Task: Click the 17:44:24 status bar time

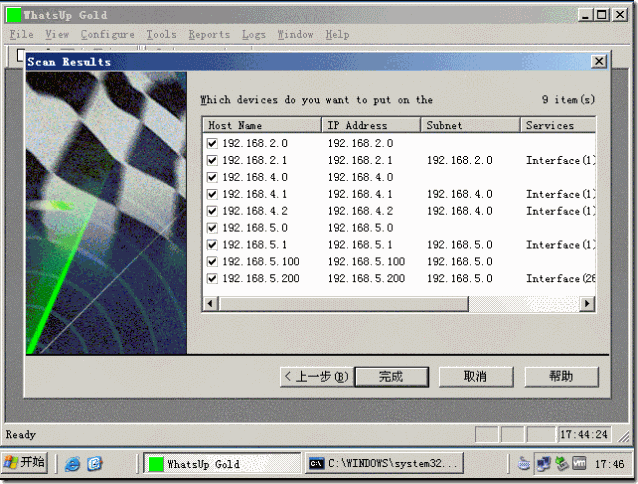Action: (583, 435)
